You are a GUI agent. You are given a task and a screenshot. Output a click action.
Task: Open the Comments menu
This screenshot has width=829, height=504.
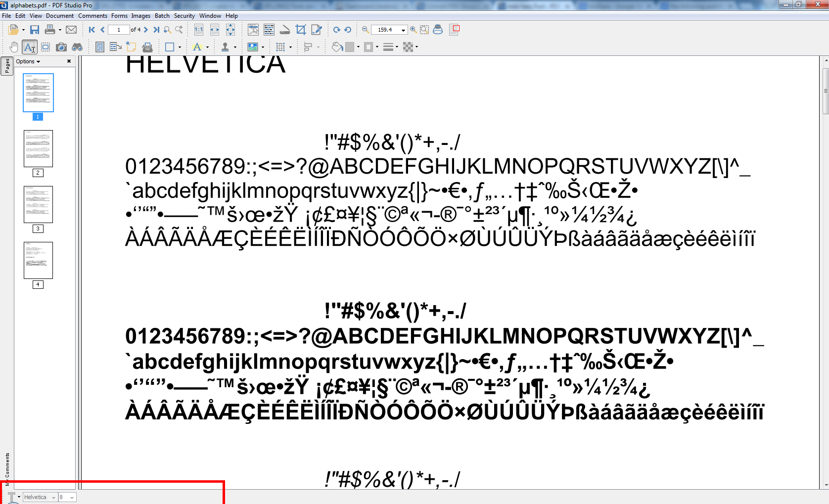coord(92,16)
